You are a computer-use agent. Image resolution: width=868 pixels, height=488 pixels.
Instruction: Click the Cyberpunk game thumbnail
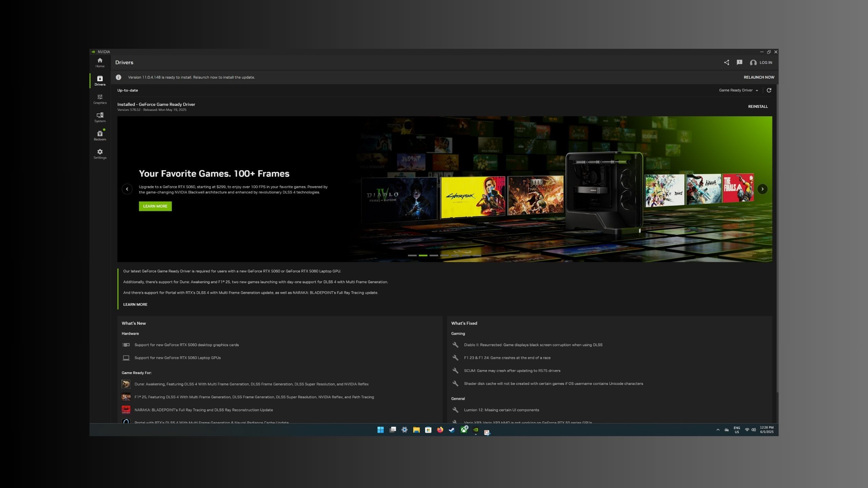click(x=473, y=197)
